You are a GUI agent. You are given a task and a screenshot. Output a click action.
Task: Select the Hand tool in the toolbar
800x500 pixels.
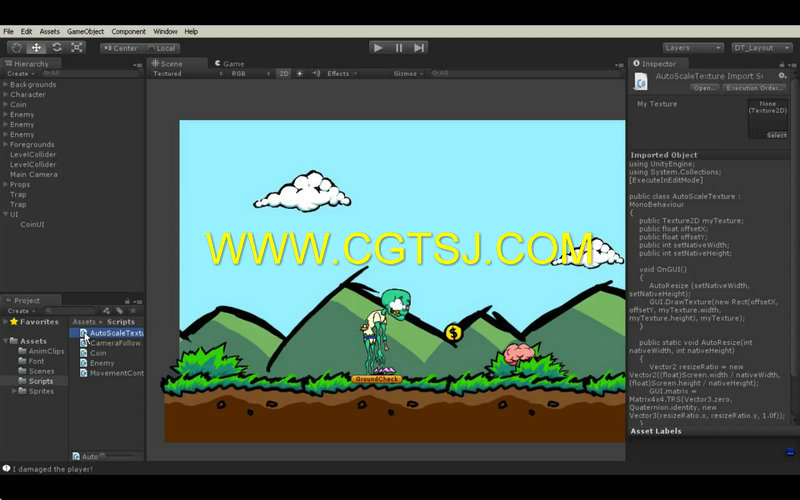click(16, 47)
